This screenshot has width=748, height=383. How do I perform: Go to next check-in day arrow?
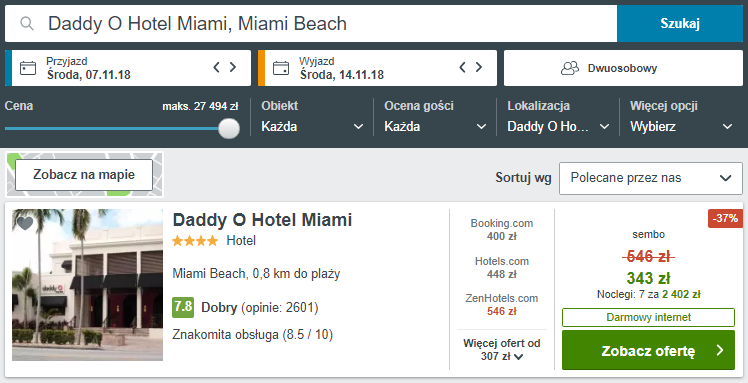pos(233,67)
